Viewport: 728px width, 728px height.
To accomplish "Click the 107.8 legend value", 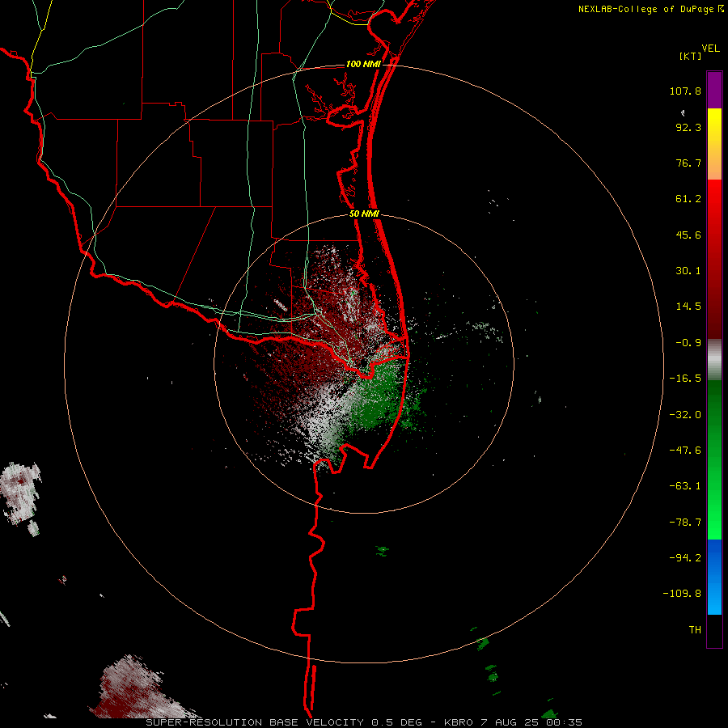I will coord(685,91).
